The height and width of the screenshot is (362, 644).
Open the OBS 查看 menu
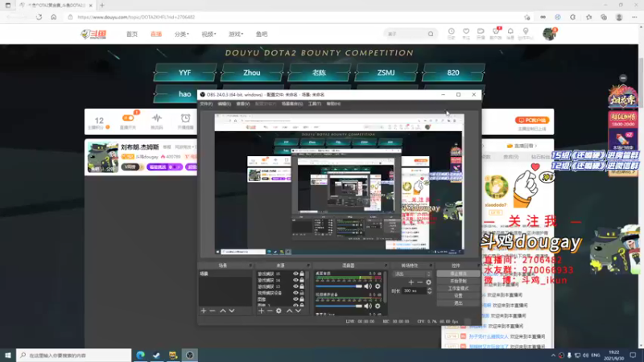point(243,104)
